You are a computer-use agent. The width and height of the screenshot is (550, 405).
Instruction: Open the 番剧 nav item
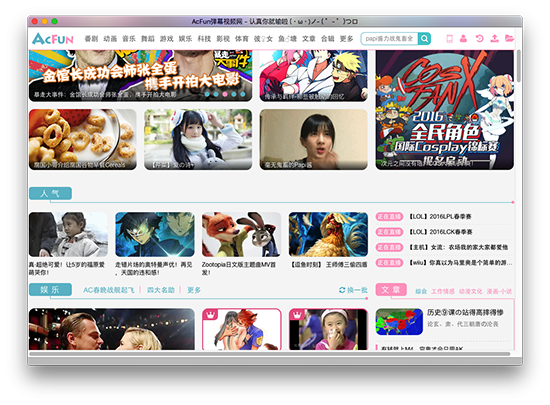pos(91,39)
